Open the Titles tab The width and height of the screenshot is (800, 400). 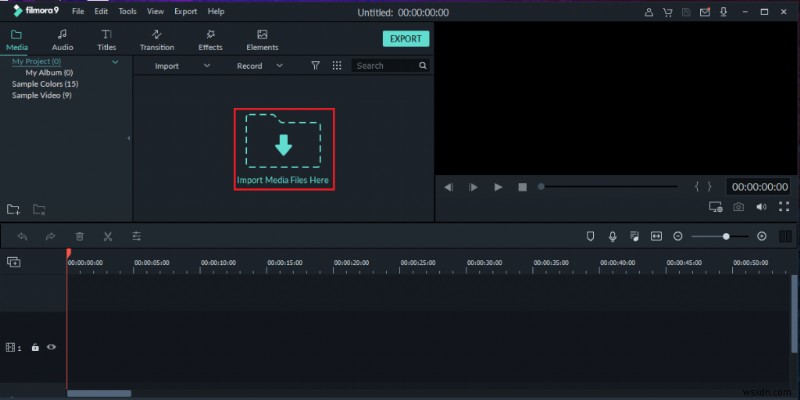click(107, 40)
